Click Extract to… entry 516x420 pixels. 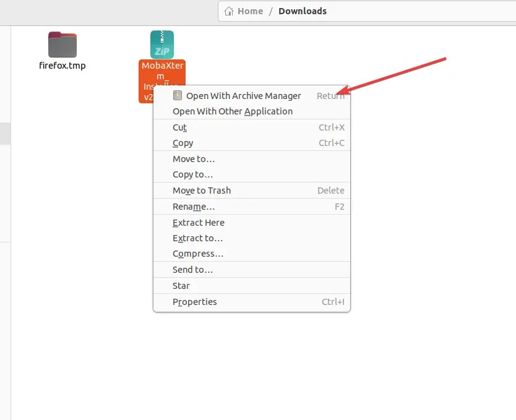[x=252, y=238]
